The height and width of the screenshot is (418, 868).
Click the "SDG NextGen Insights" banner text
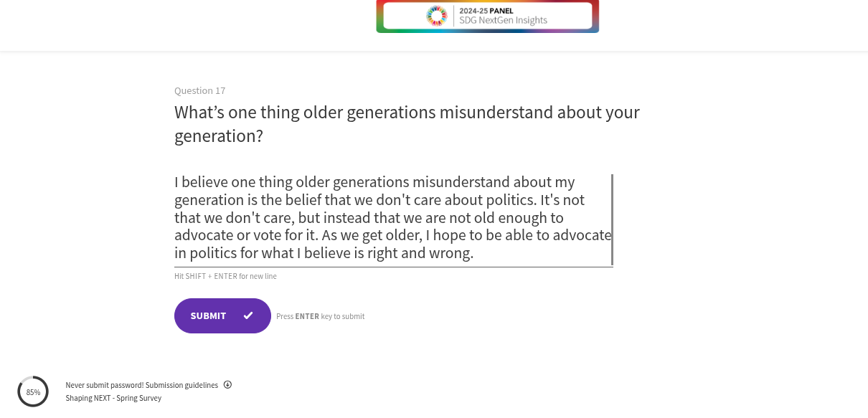pos(504,21)
